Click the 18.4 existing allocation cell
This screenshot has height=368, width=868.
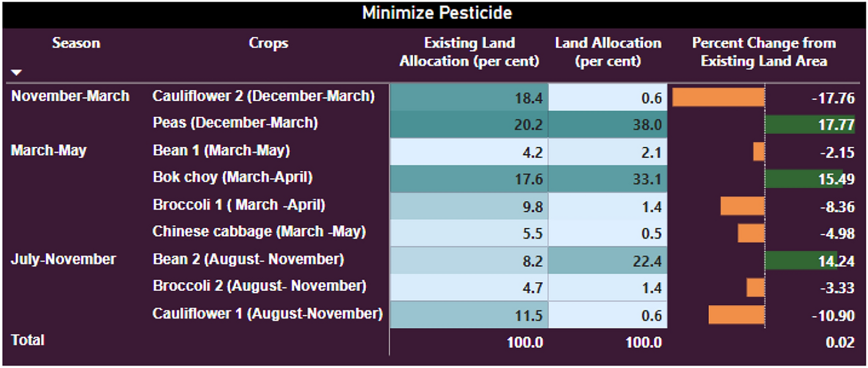pyautogui.click(x=469, y=97)
